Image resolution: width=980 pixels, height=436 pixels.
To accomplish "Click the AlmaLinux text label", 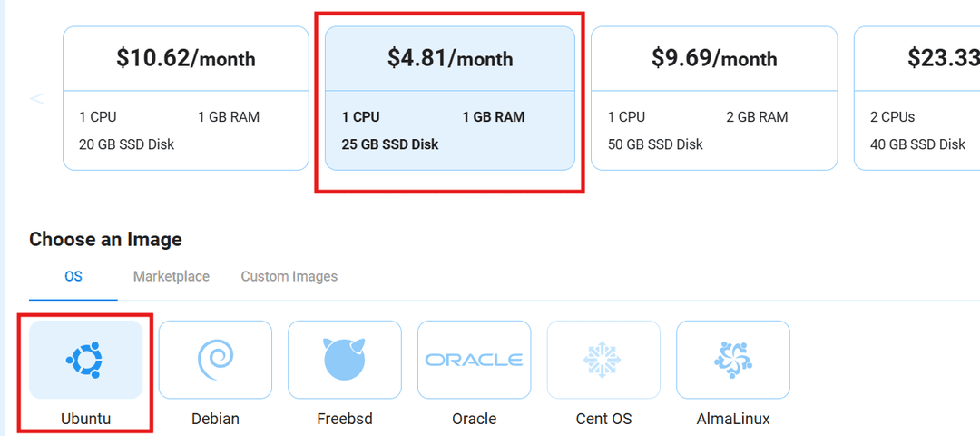I will pos(733,419).
